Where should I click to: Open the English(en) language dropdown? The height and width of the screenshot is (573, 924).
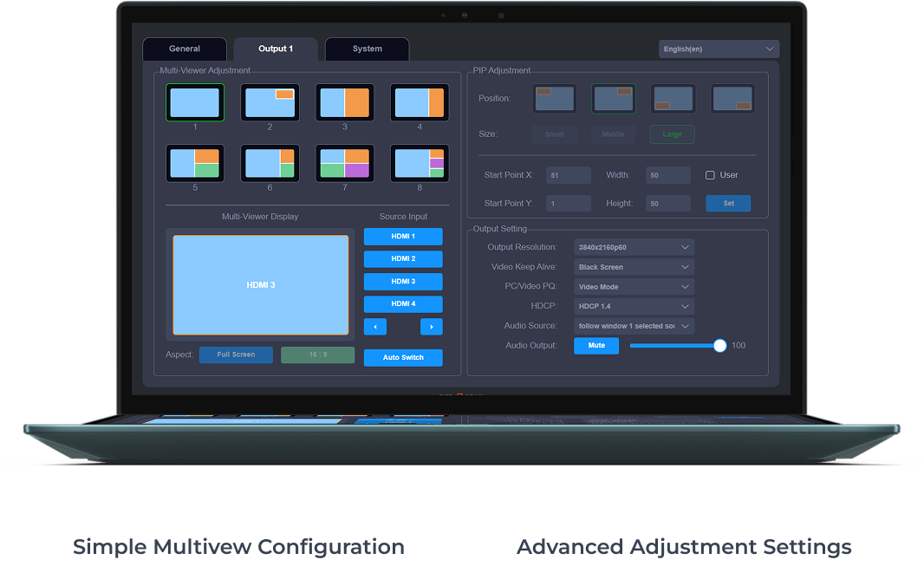[x=719, y=49]
